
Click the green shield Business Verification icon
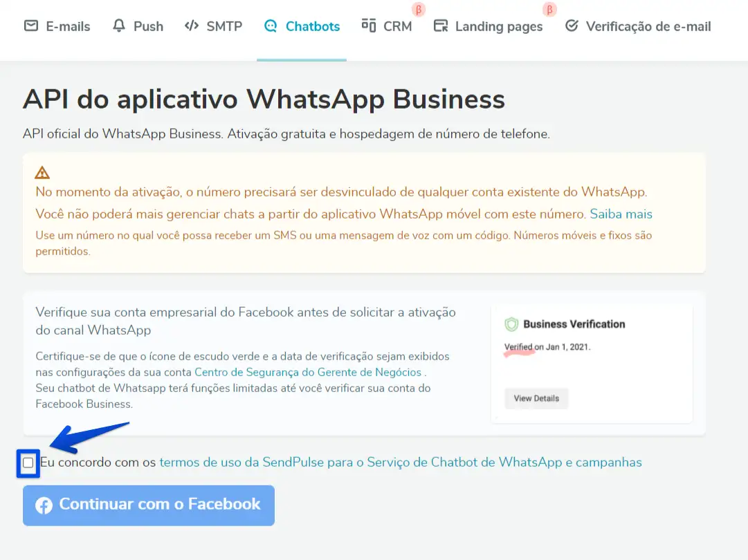click(511, 324)
